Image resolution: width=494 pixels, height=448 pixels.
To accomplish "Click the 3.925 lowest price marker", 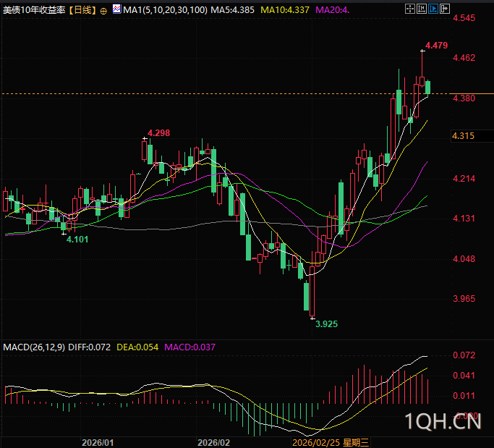I will point(326,324).
